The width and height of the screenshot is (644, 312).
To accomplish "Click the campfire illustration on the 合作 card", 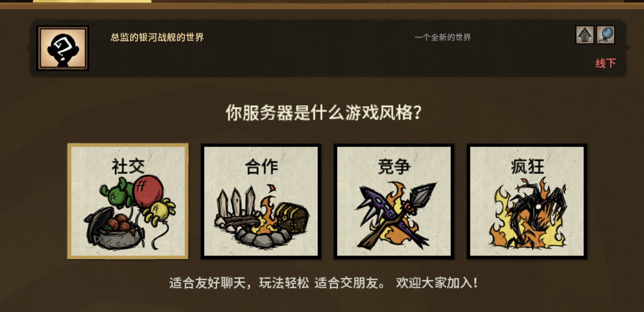I will point(258,229).
